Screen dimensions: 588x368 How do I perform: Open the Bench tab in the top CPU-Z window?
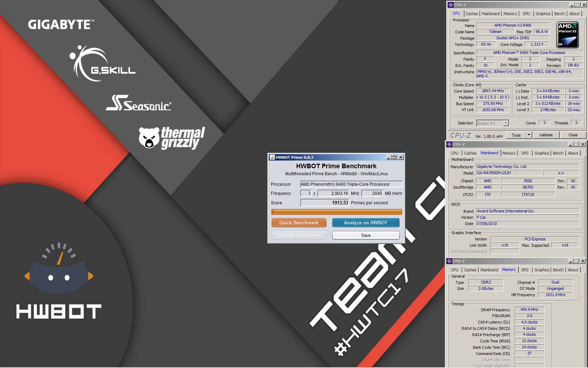click(x=559, y=14)
